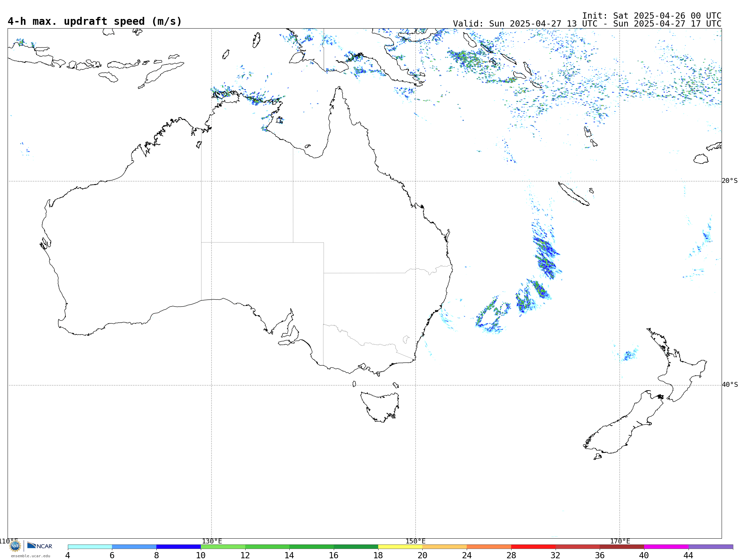Click the colorbar tick label 14

pos(289,556)
